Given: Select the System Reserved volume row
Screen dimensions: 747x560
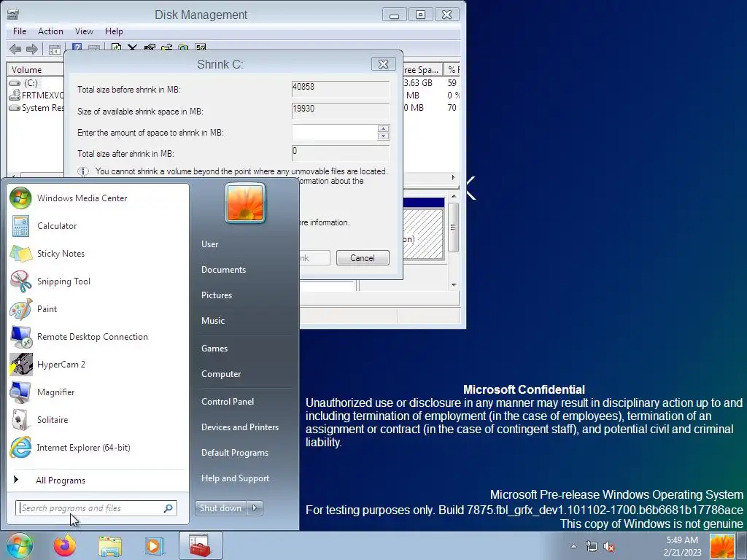Looking at the screenshot, I should [36, 108].
